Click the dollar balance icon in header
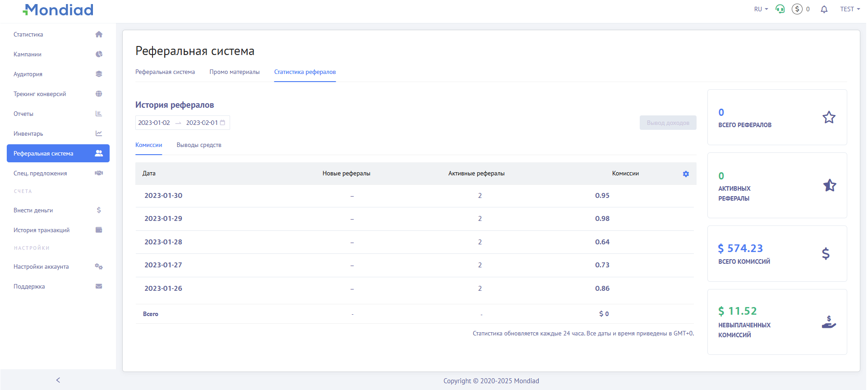Screen dimensions: 868x390 coord(797,9)
